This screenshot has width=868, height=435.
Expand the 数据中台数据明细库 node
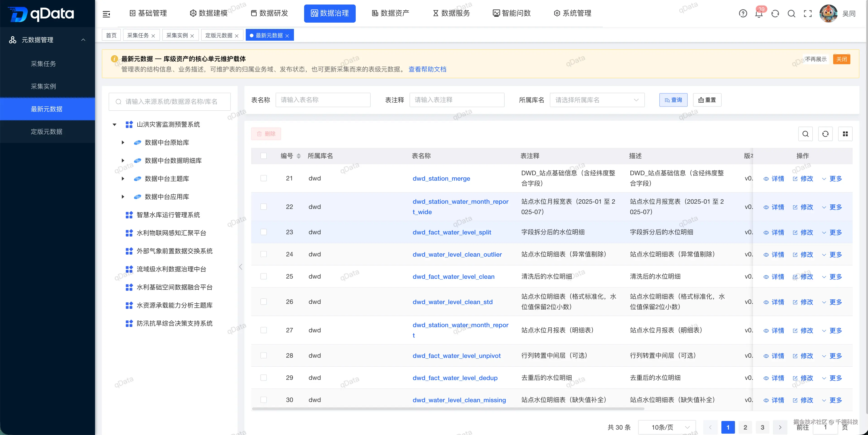coord(123,161)
